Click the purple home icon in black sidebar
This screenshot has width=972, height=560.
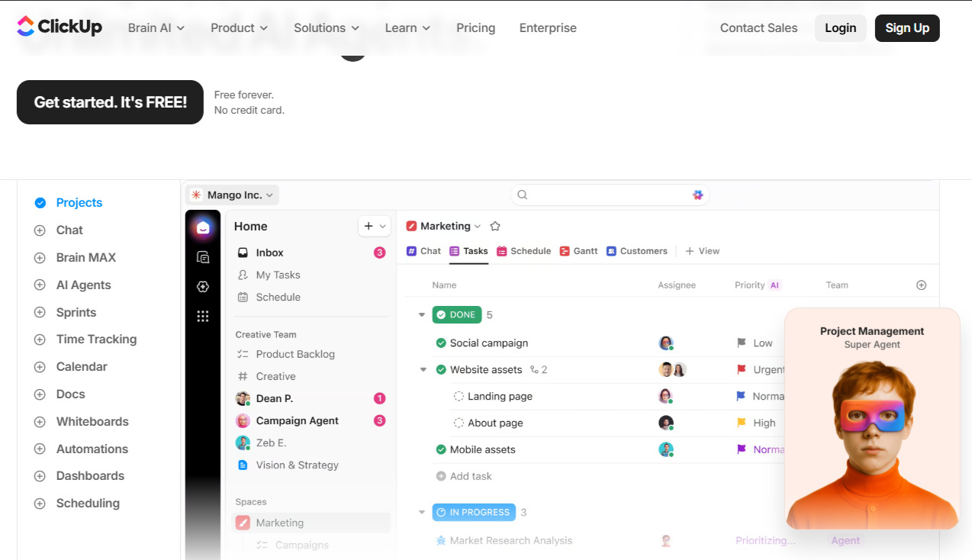(203, 227)
